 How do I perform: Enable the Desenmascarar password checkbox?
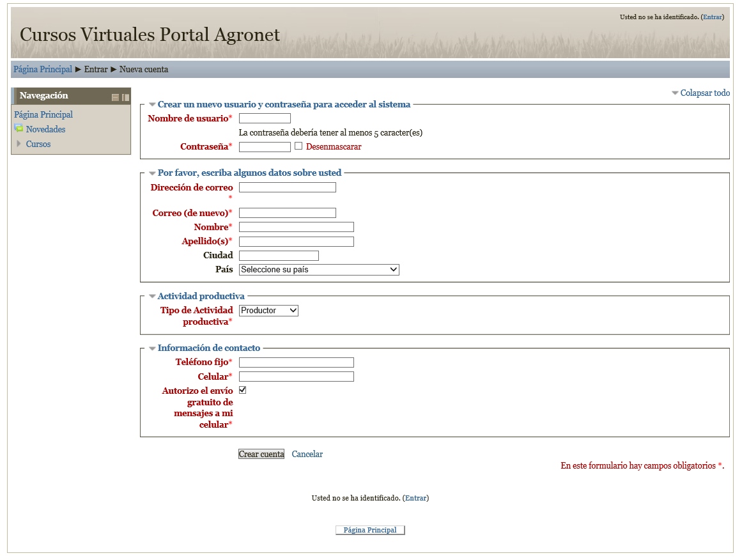point(298,146)
